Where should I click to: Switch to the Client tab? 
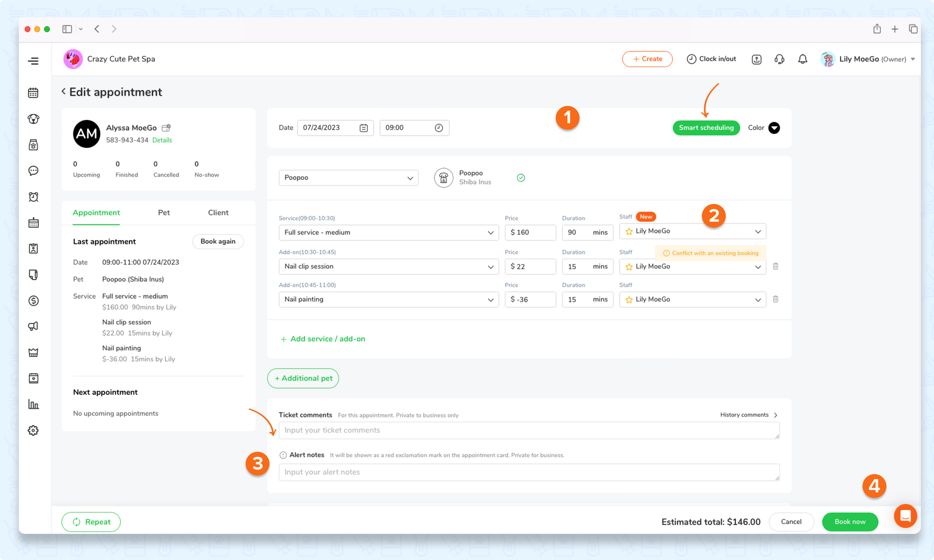pyautogui.click(x=218, y=213)
